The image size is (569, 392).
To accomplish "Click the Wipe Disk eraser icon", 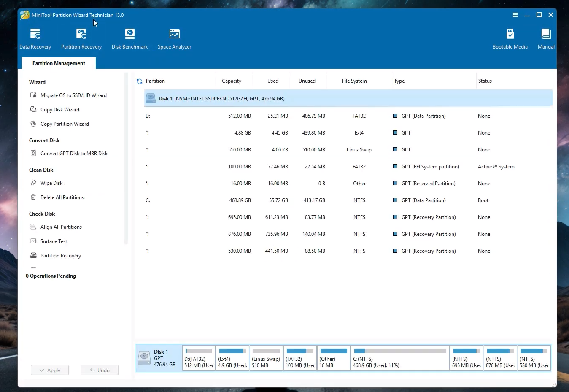I will tap(33, 183).
